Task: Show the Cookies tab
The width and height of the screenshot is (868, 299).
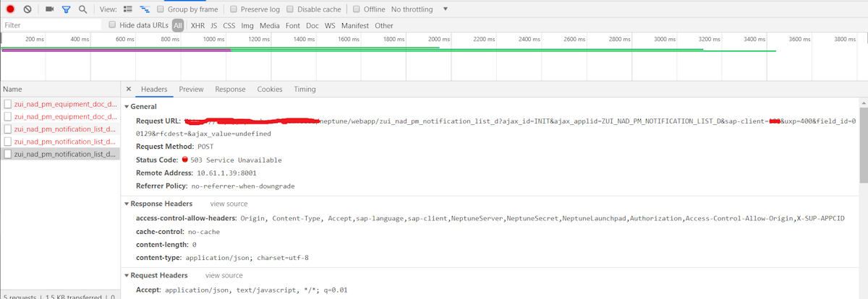Action: point(270,89)
